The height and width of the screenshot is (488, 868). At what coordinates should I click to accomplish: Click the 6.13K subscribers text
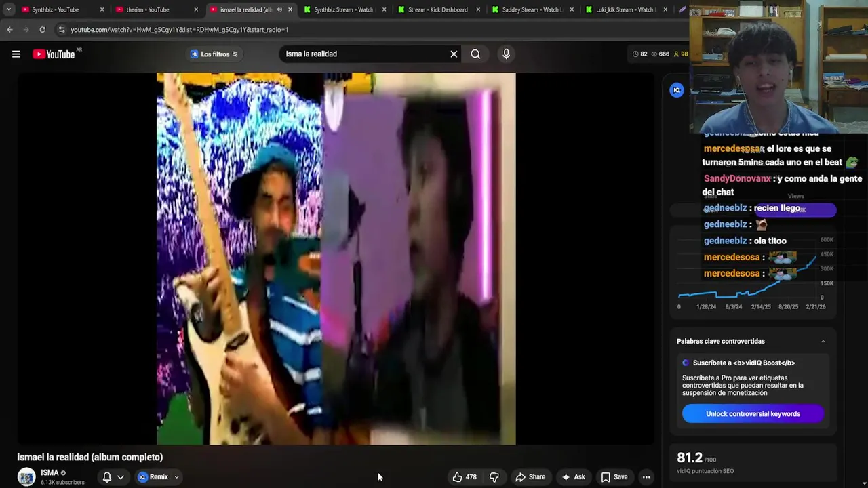point(62,483)
